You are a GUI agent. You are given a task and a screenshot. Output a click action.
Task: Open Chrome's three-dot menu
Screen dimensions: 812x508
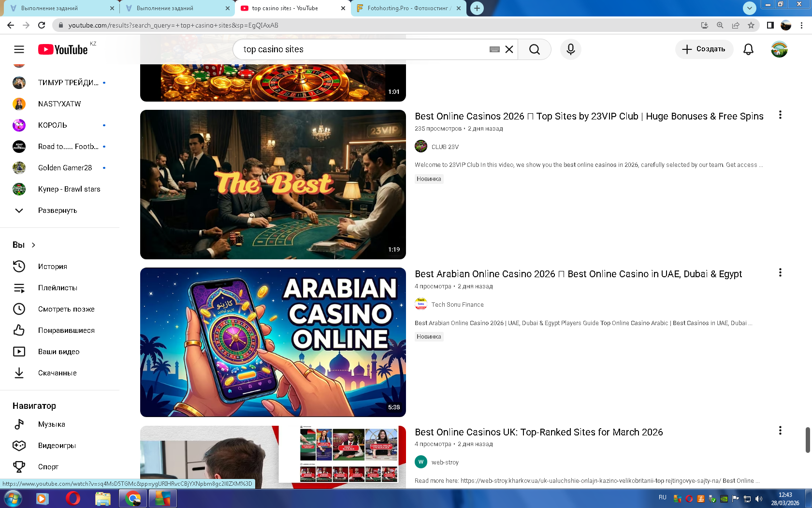tap(802, 25)
